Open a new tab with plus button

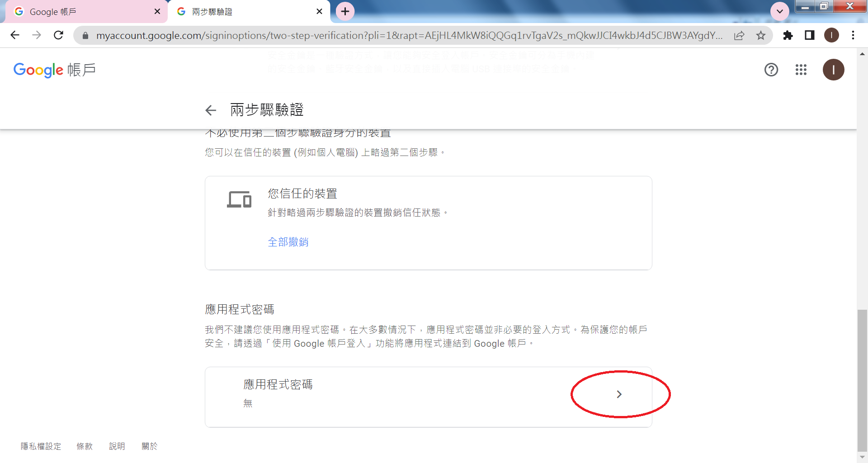[x=345, y=11]
